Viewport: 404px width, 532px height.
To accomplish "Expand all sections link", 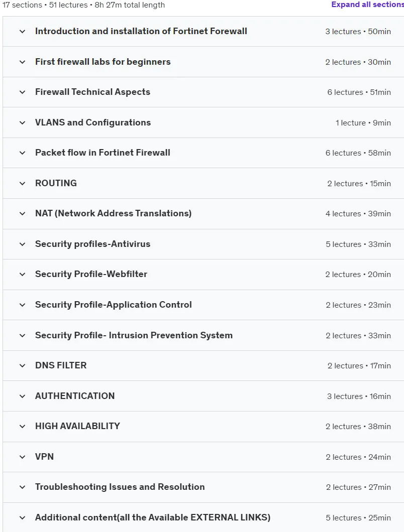I will tap(368, 5).
